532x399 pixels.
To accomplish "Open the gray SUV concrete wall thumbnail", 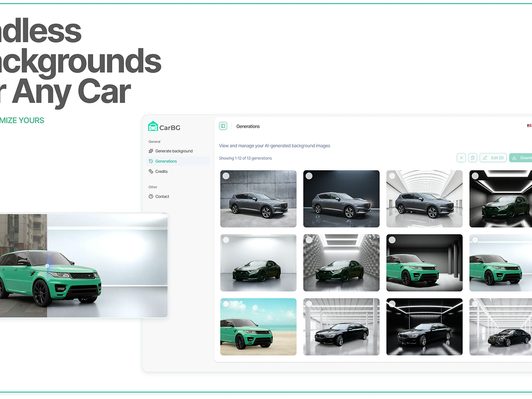I will pos(258,199).
